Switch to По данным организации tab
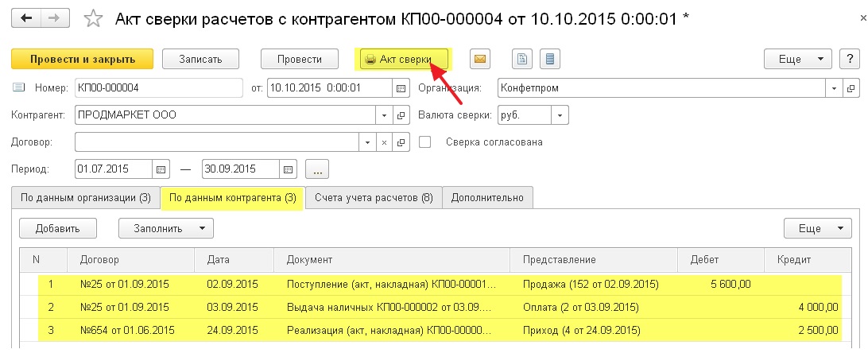 click(x=85, y=197)
